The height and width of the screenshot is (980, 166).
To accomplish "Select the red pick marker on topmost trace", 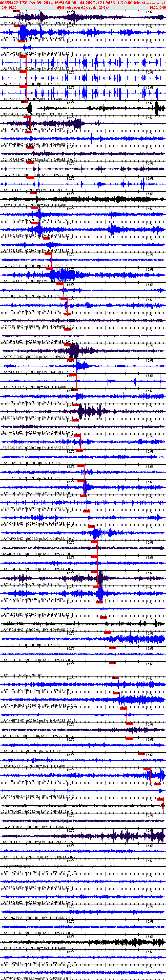I will (x=16, y=11).
